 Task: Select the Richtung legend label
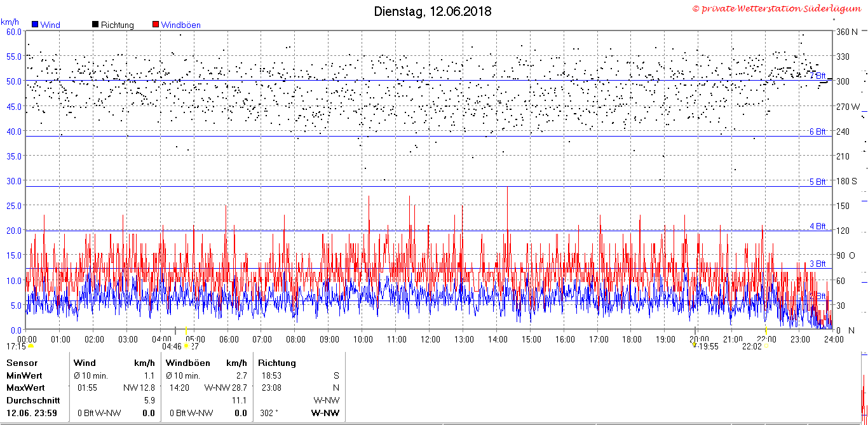118,25
